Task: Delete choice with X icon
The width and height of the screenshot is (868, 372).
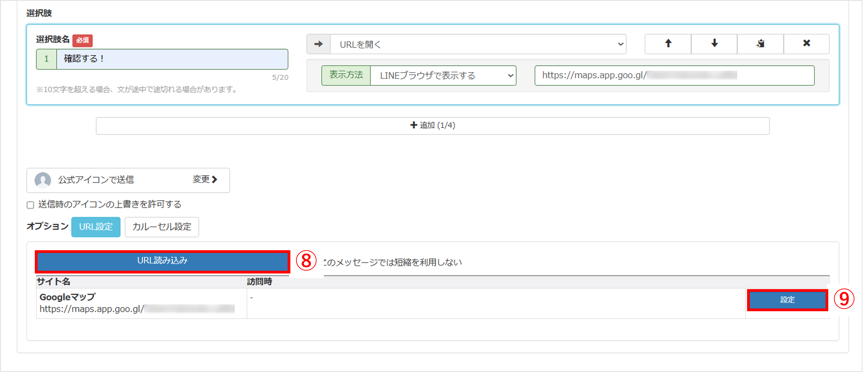Action: tap(806, 43)
